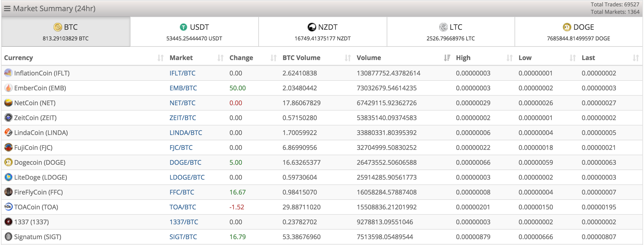Open the LDOGE/BTC market link
The height and width of the screenshot is (245, 644).
[x=187, y=177]
